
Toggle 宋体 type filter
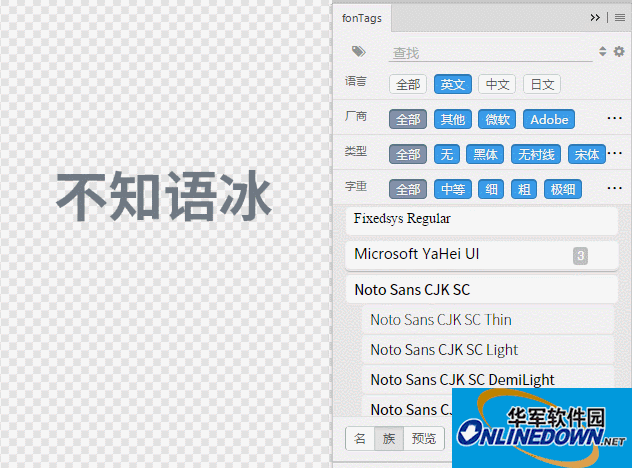pyautogui.click(x=587, y=154)
